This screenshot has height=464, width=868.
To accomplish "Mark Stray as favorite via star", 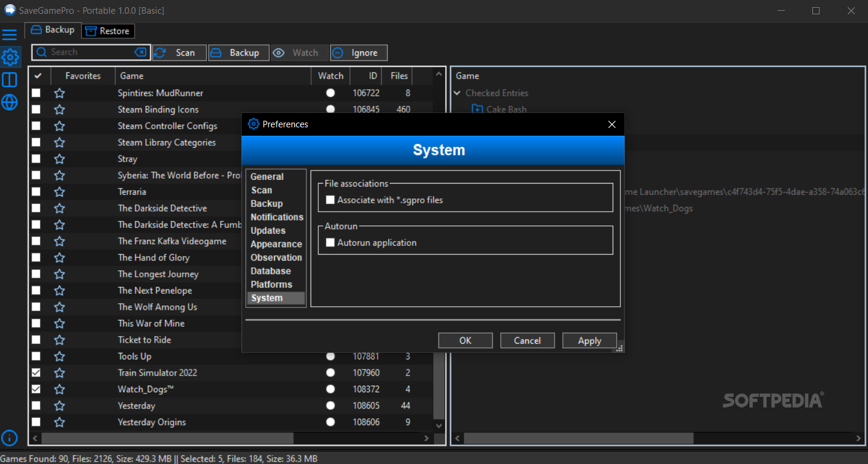I will (59, 159).
